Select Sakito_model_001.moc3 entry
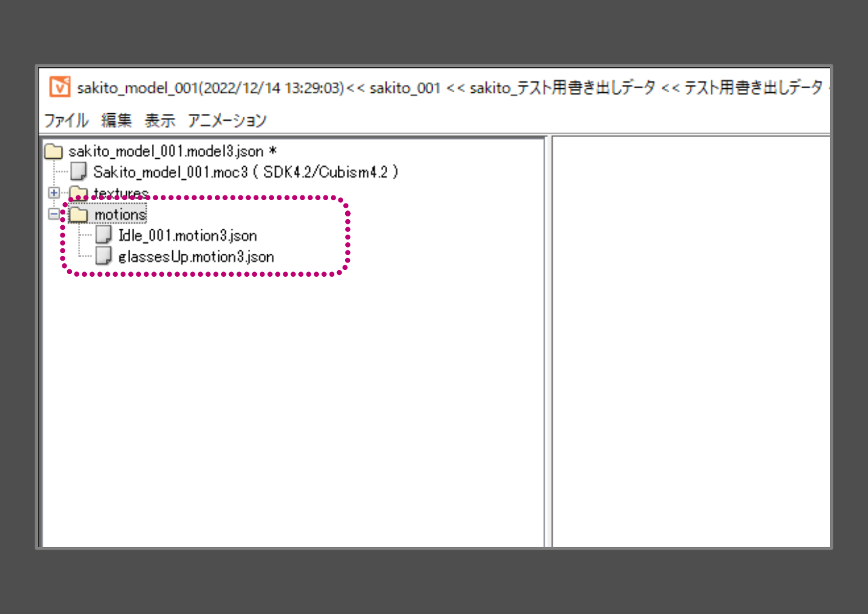 (x=246, y=172)
